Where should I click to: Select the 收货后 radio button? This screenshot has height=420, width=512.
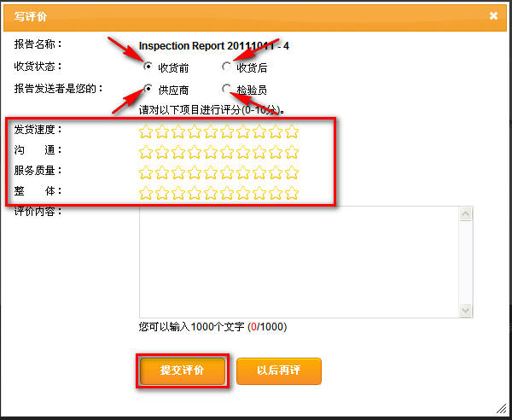226,67
